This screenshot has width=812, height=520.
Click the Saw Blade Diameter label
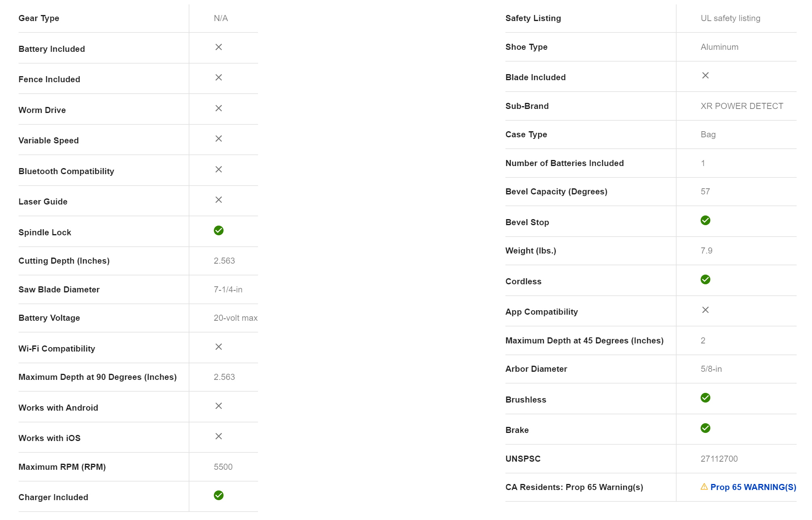pyautogui.click(x=59, y=290)
